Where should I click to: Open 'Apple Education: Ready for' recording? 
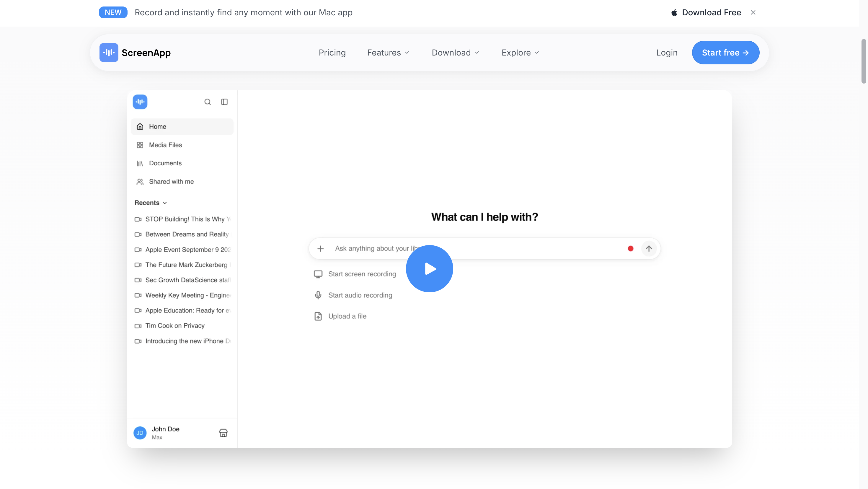coord(182,310)
